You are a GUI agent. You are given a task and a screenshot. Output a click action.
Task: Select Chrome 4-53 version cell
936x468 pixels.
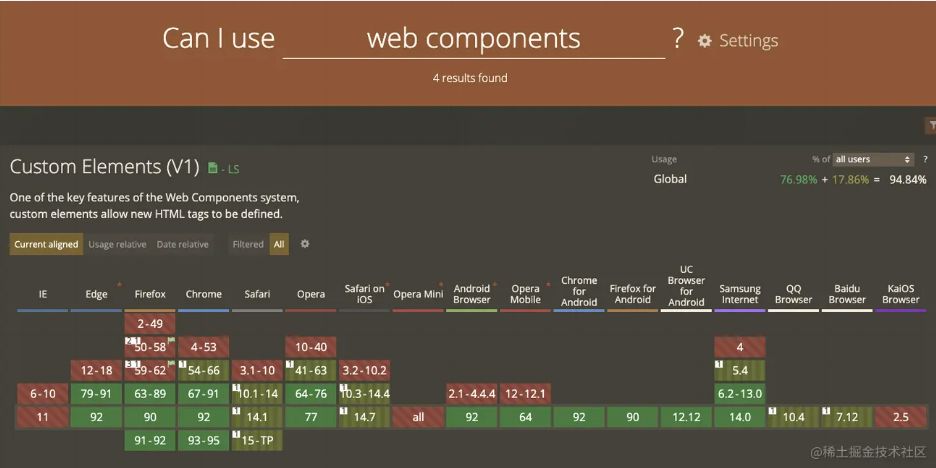click(x=204, y=347)
